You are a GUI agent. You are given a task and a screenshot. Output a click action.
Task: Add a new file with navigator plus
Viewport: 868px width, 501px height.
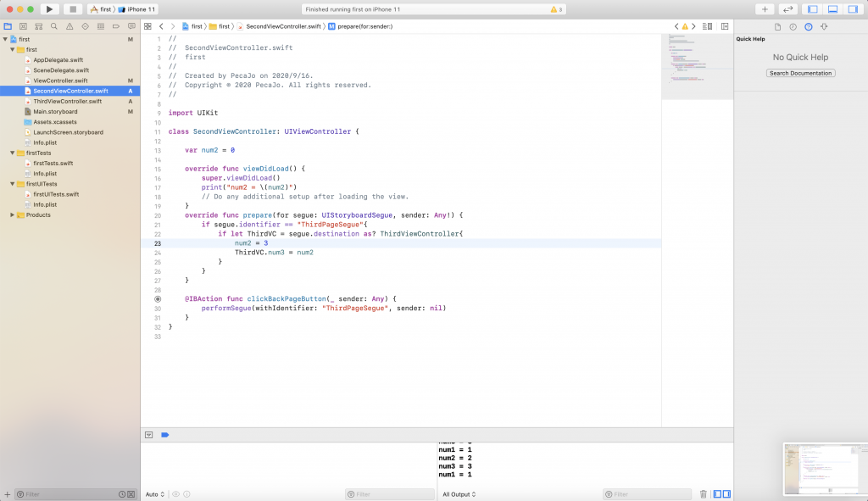point(7,494)
